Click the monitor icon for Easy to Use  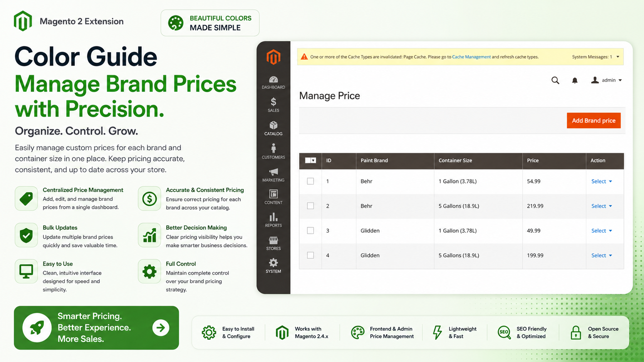click(26, 271)
